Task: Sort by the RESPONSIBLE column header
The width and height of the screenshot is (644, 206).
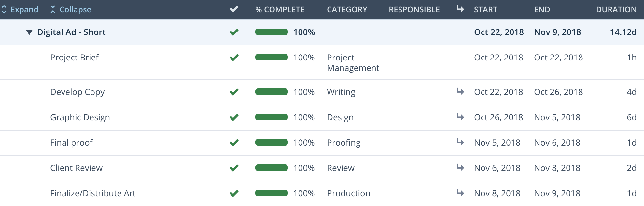Action: point(414,10)
